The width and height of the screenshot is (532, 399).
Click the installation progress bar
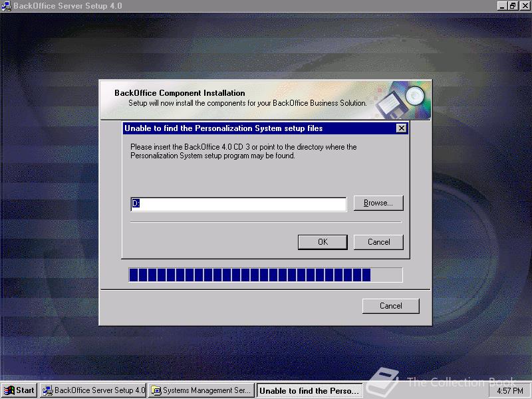(x=265, y=275)
